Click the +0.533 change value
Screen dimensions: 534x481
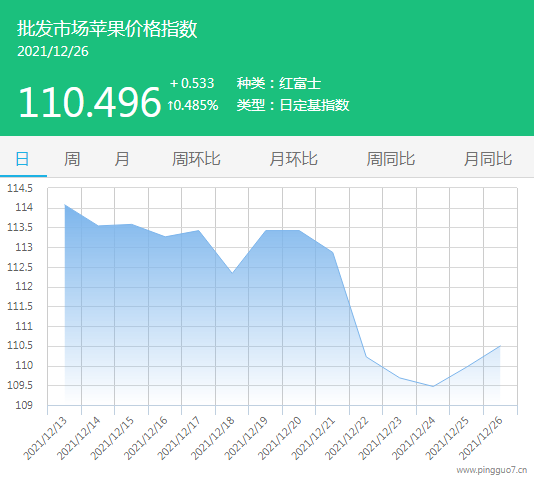pyautogui.click(x=192, y=83)
